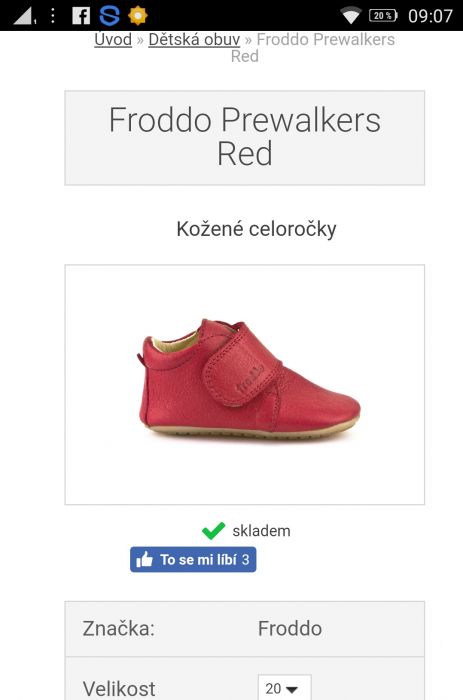Click the Froddo Prewalkers Red breadcrumb text
Viewport: 463px width, 700px height.
[x=313, y=48]
